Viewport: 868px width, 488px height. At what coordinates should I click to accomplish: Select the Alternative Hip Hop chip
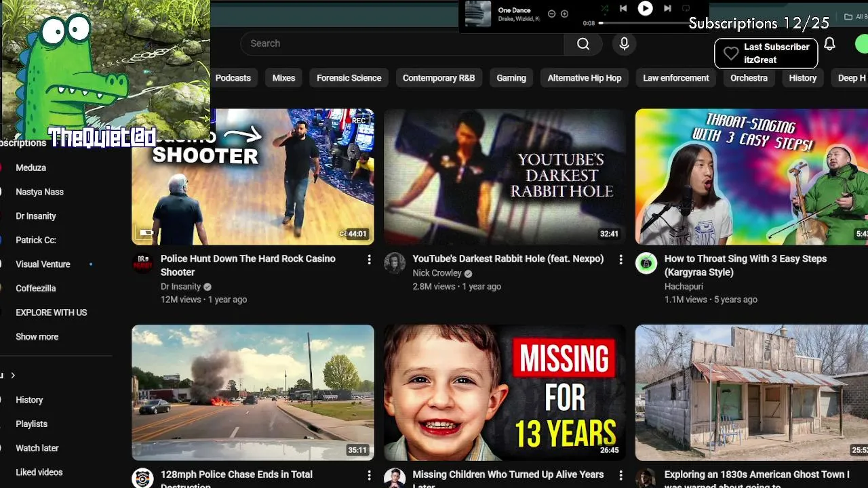tap(585, 78)
